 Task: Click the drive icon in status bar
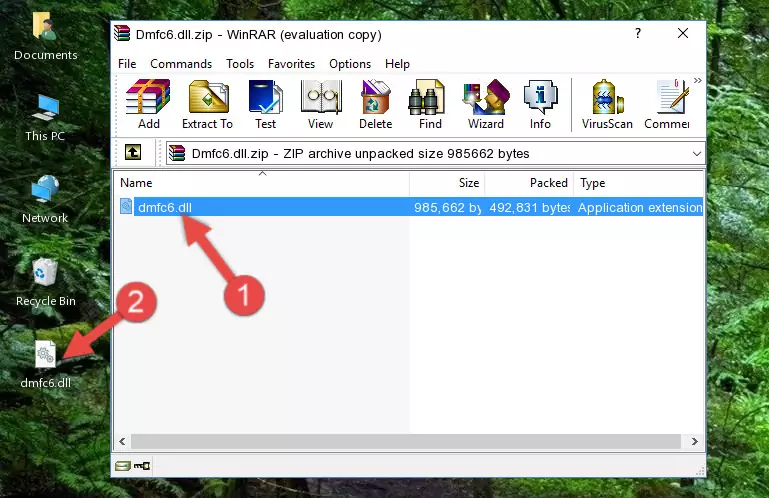[x=123, y=466]
